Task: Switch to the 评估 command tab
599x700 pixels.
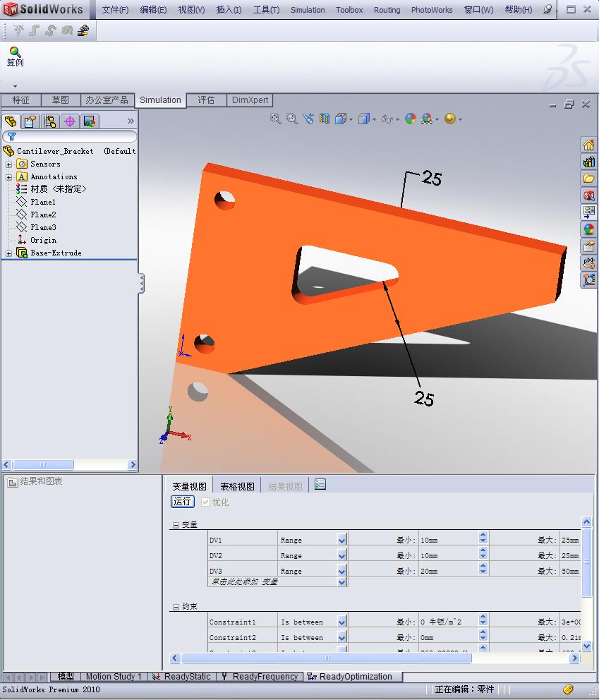Action: [206, 100]
